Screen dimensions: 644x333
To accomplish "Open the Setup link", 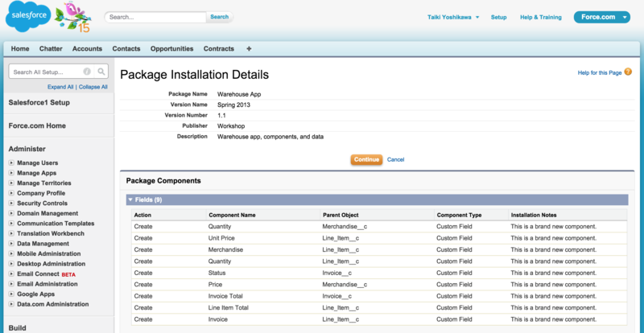I will coord(498,17).
